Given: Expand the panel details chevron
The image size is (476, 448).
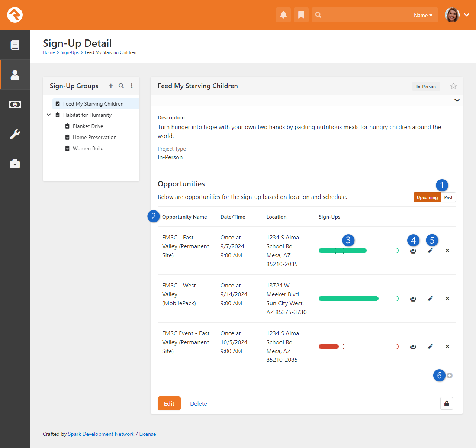Looking at the screenshot, I should point(457,100).
